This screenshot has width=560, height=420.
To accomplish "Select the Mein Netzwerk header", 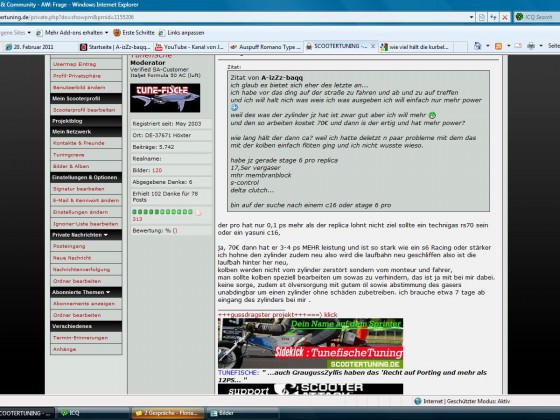I will [86, 132].
